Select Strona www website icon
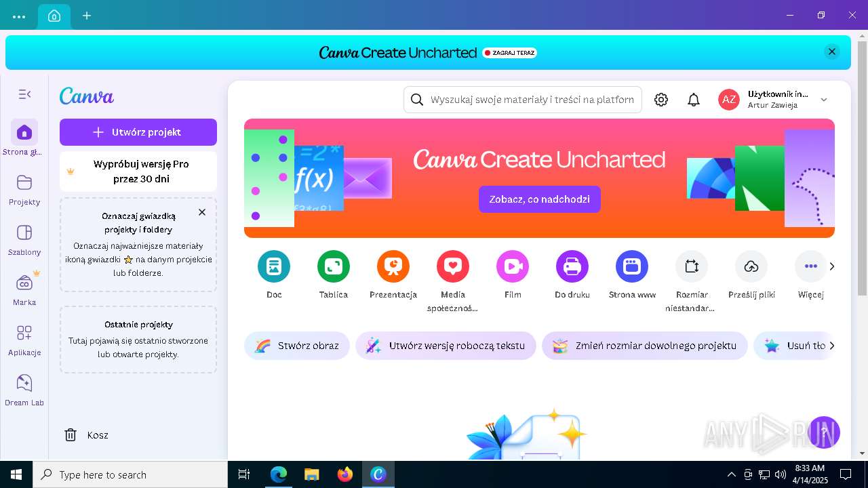The width and height of the screenshot is (868, 488). [x=632, y=267]
